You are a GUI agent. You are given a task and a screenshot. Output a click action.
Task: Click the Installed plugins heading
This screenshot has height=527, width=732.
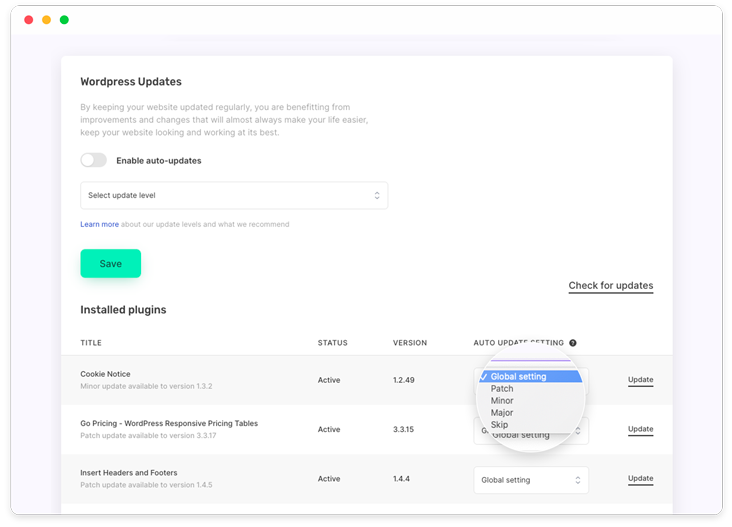[x=123, y=310]
